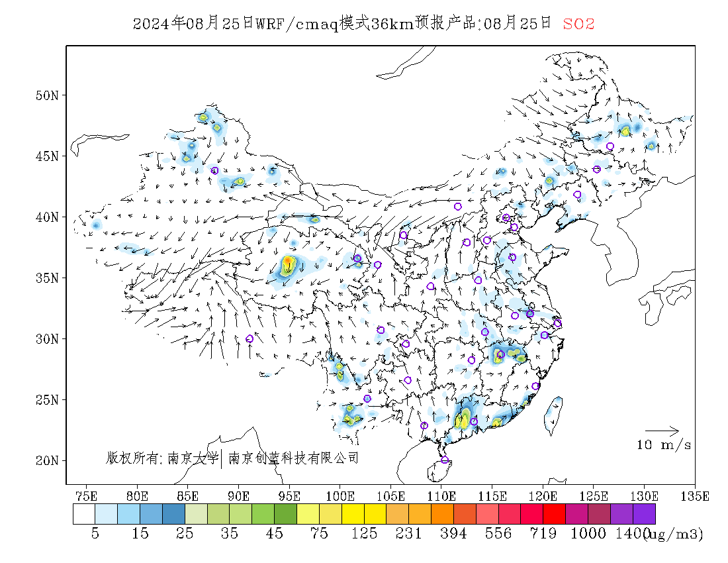This screenshot has width=728, height=563.
Task: Click the (ug/m3) unit label
Action: (x=673, y=534)
